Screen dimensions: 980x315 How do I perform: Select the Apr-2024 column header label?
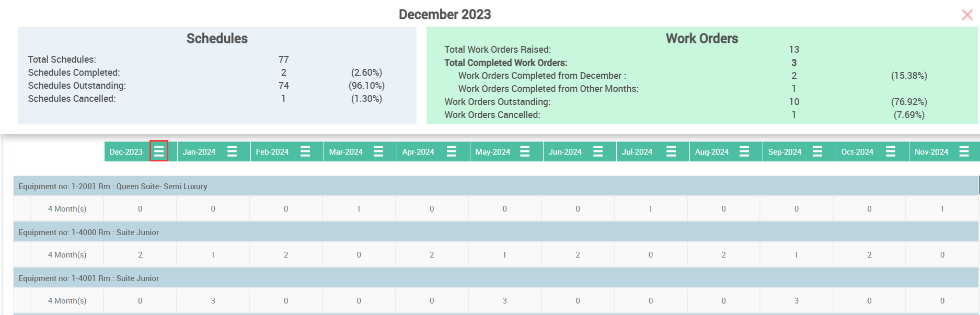[418, 152]
